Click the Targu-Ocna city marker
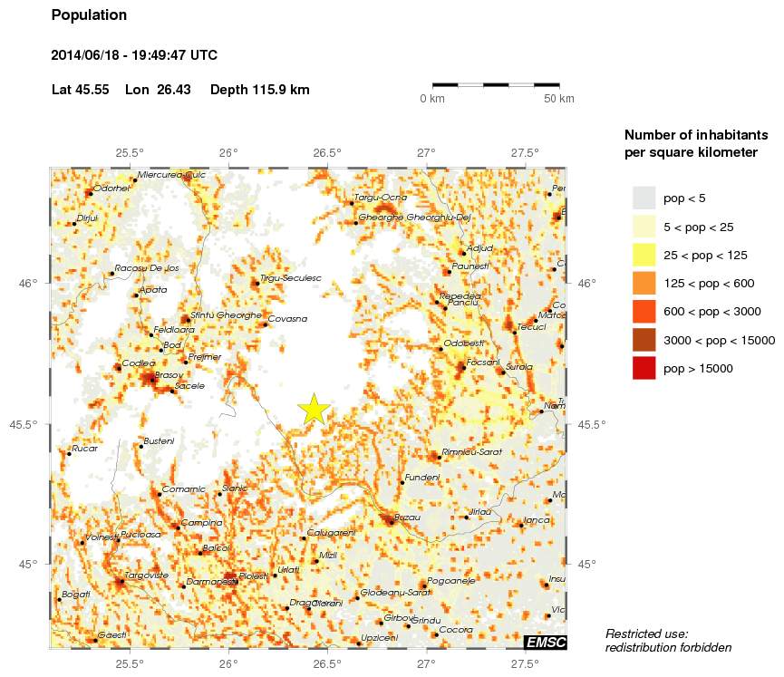 [353, 201]
